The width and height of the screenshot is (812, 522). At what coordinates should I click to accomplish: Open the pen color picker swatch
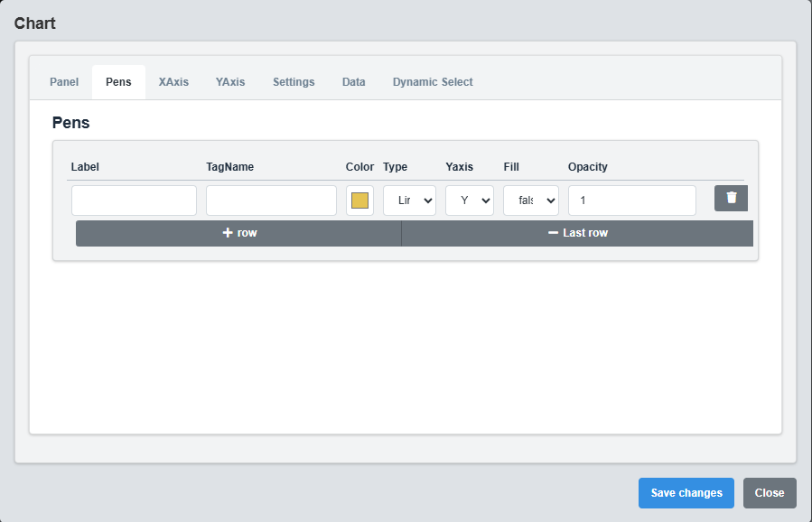(x=359, y=200)
